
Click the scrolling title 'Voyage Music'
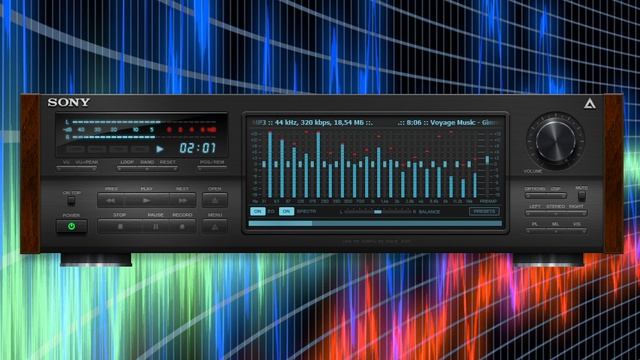click(453, 122)
